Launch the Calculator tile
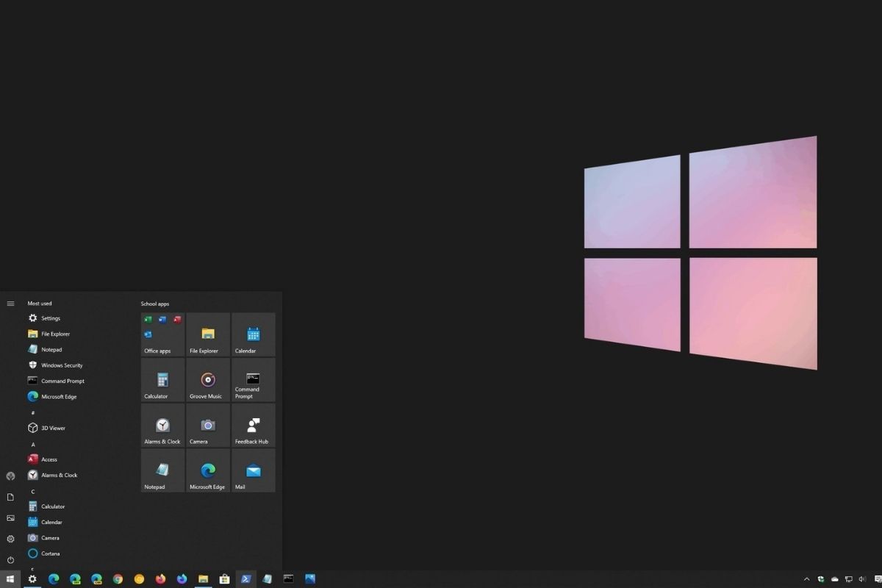The image size is (882, 588). pos(162,380)
